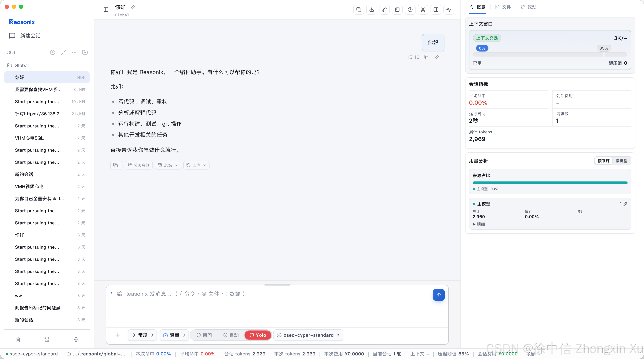The image size is (644, 359).
Task: Open the trash icon at the sidebar bottom
Action: tap(18, 340)
